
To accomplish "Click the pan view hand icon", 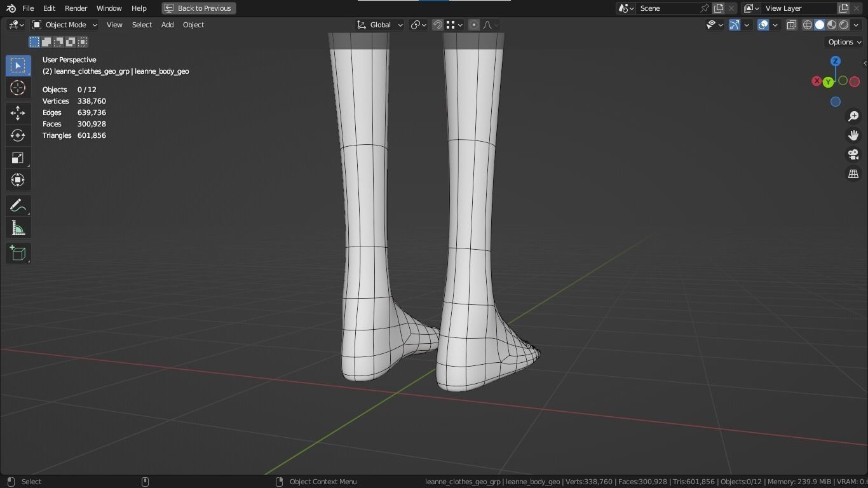I will pos(853,135).
